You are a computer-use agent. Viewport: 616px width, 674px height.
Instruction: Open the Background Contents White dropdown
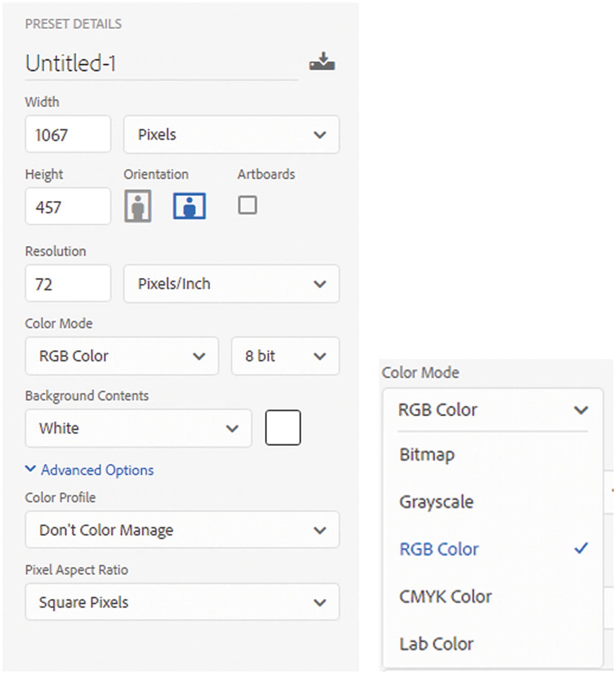138,428
